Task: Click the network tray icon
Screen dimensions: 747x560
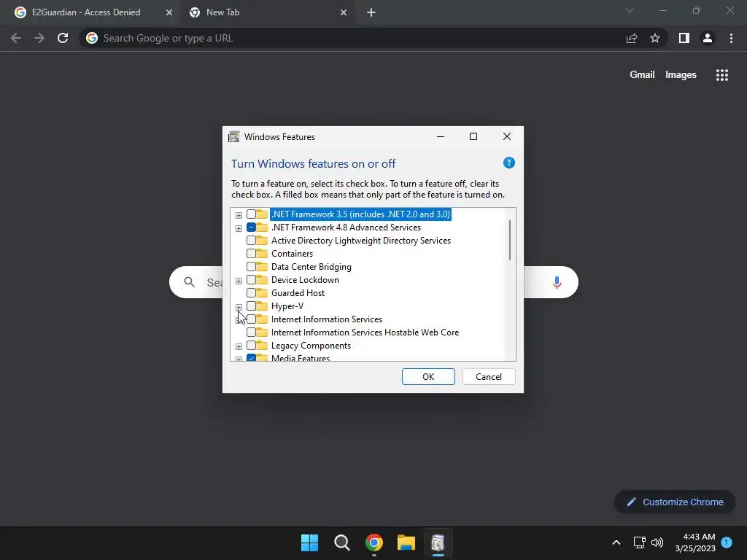Action: click(x=639, y=542)
